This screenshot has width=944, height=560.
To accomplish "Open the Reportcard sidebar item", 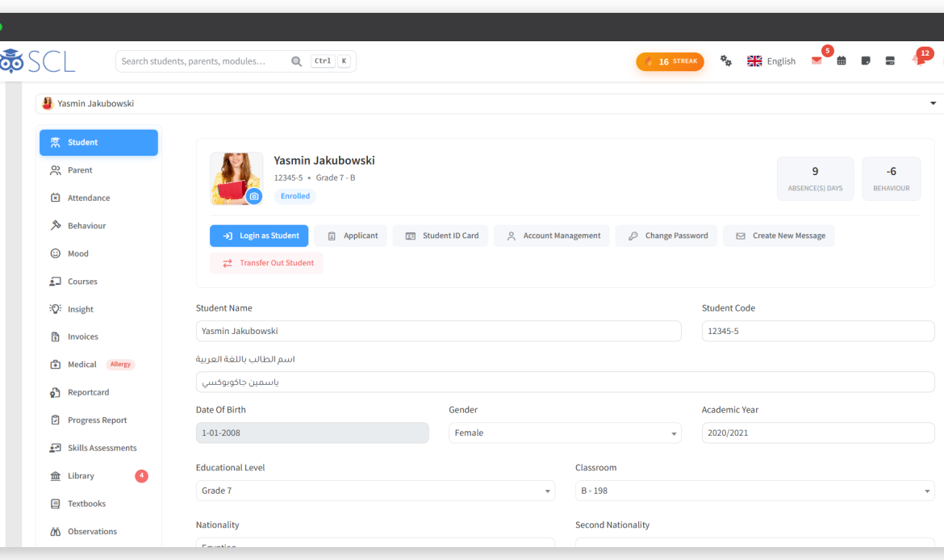I will point(98,392).
